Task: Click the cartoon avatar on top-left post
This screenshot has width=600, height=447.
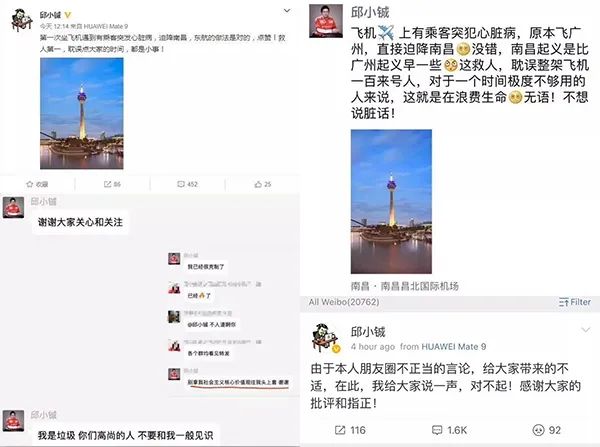Action: pyautogui.click(x=22, y=20)
